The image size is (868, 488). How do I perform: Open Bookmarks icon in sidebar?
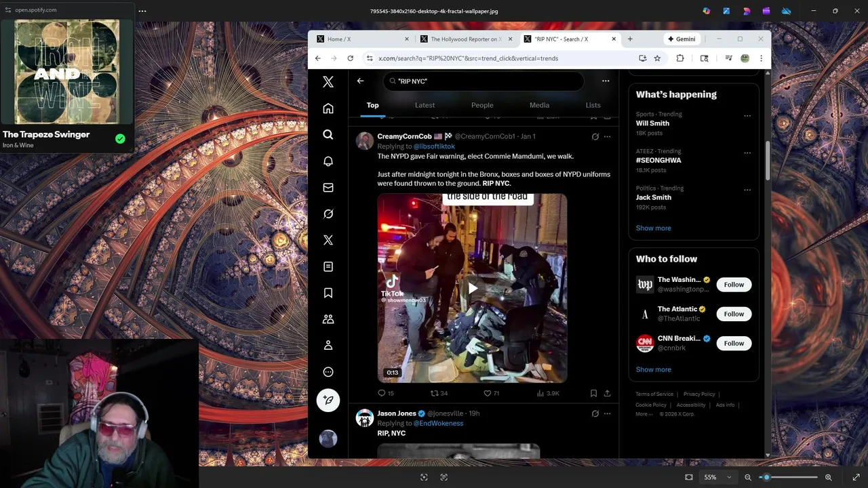point(328,293)
